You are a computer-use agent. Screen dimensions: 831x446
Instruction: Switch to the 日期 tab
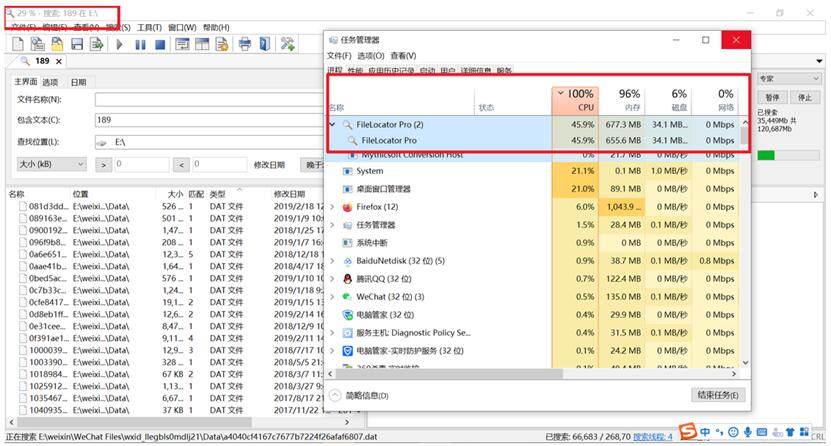tap(78, 82)
